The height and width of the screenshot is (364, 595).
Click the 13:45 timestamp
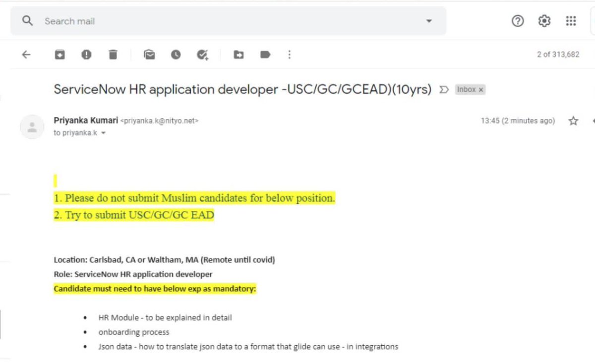[x=518, y=121]
